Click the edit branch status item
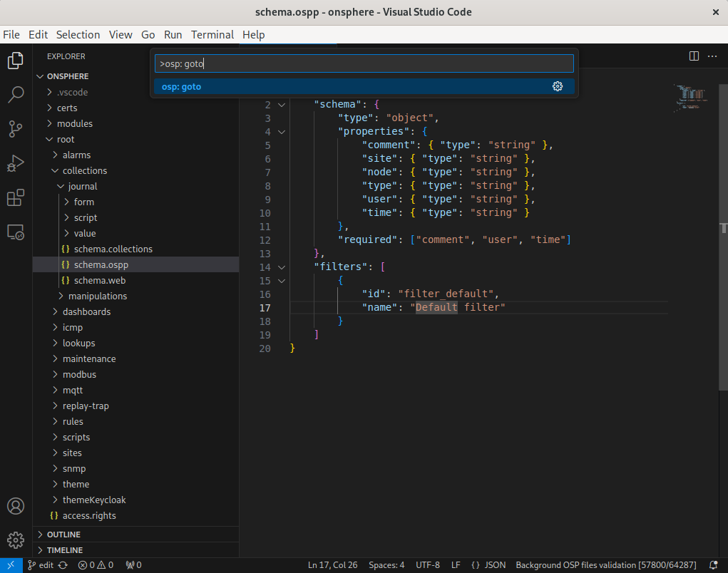Screen dimensions: 728x573 coord(41,565)
